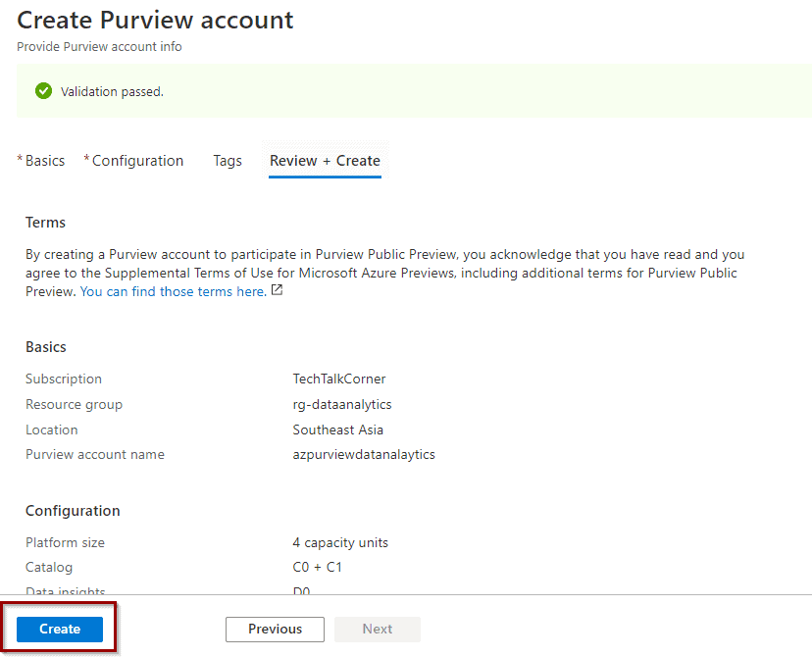
Task: Open the 'You can find those terms here' link
Action: pyautogui.click(x=174, y=291)
